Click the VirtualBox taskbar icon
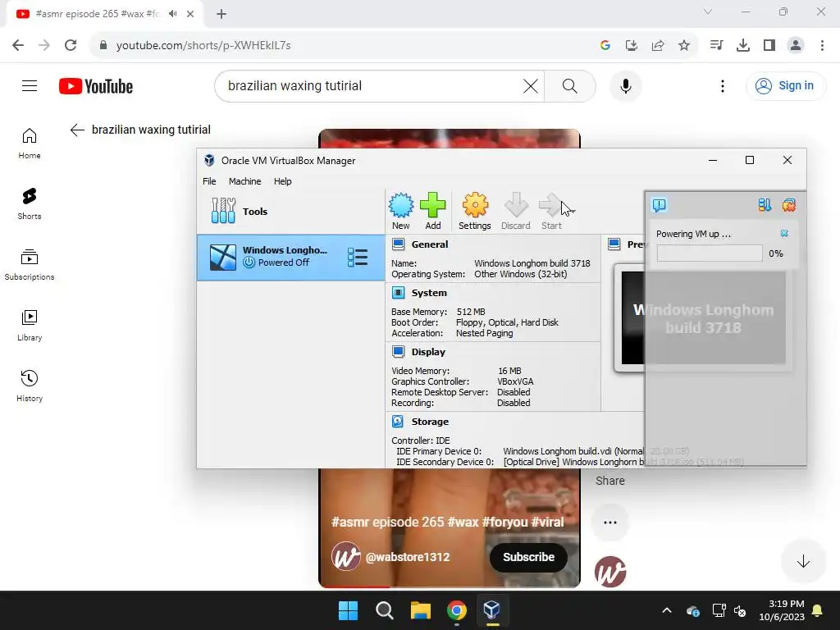This screenshot has height=630, width=840. pos(492,610)
